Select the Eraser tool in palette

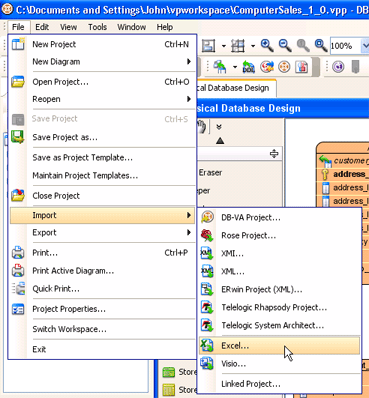(210, 172)
